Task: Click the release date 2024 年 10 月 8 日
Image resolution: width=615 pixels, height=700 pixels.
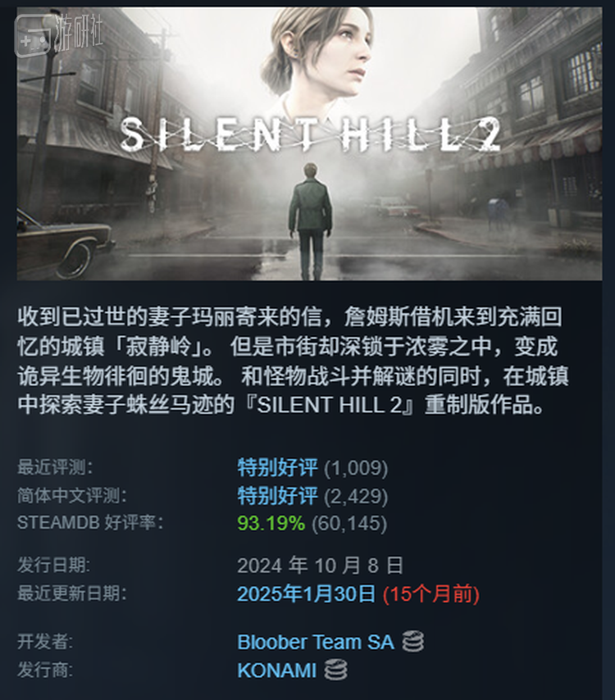Action: (320, 566)
